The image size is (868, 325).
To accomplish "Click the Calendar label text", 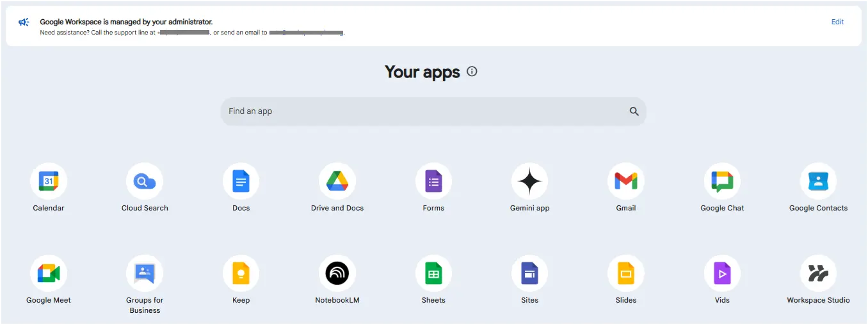I will coord(49,208).
